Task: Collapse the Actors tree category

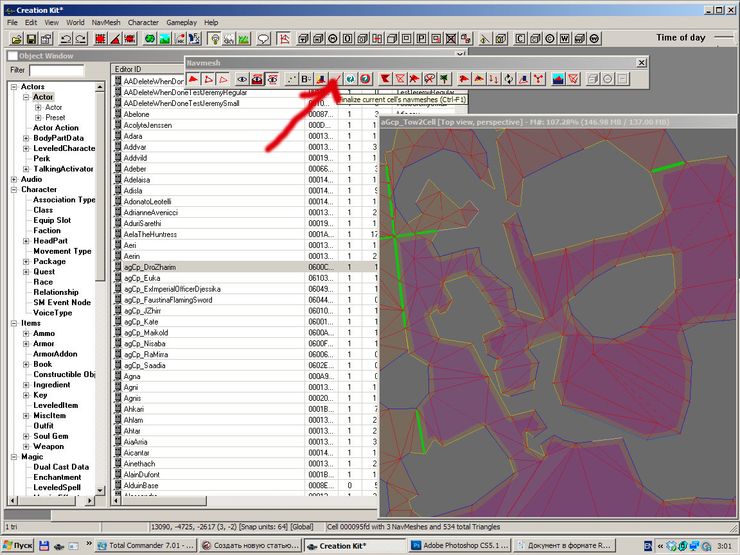Action: click(x=13, y=87)
